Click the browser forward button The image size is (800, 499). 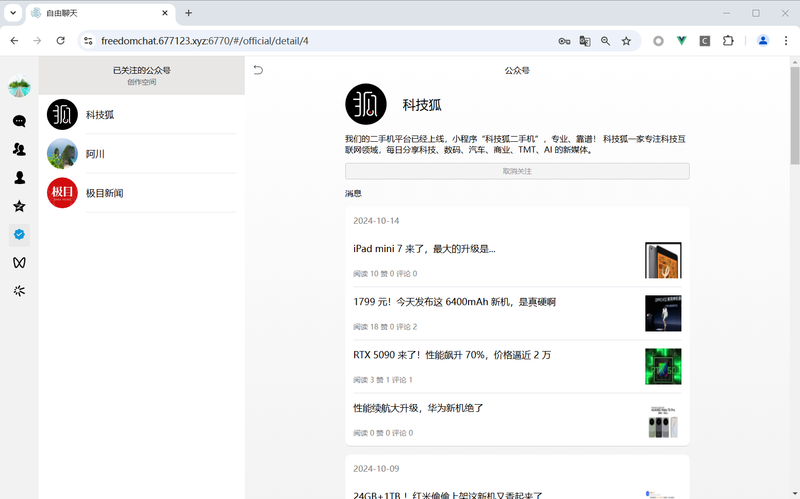(x=37, y=41)
